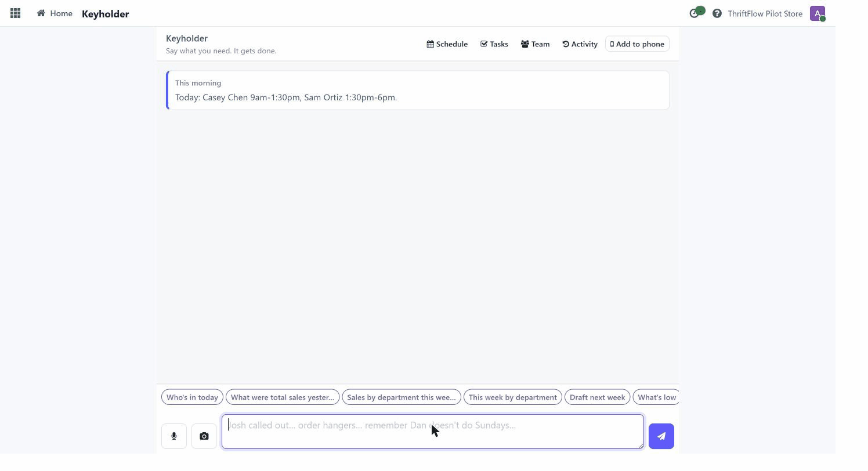The width and height of the screenshot is (868, 471).
Task: Open the Activity history
Action: point(580,44)
